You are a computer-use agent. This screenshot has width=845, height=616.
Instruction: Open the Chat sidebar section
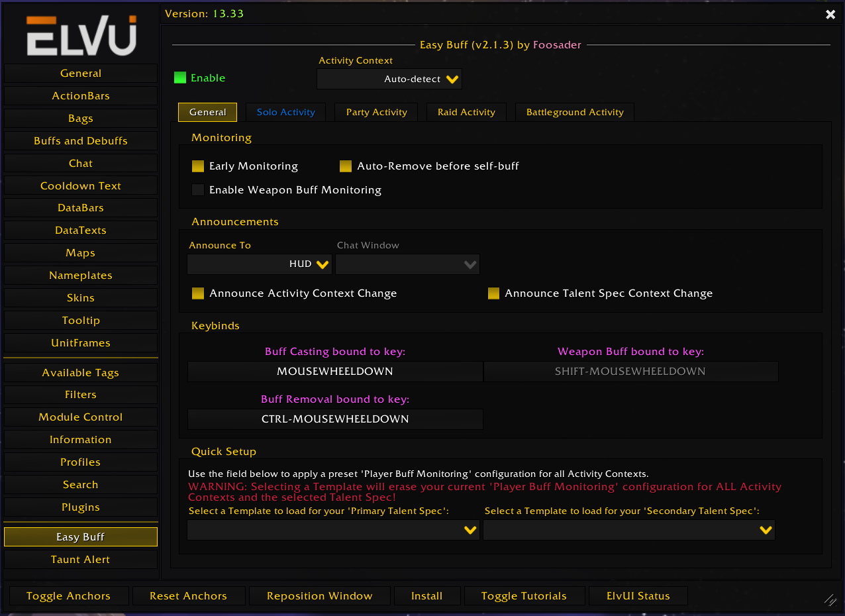coord(81,164)
